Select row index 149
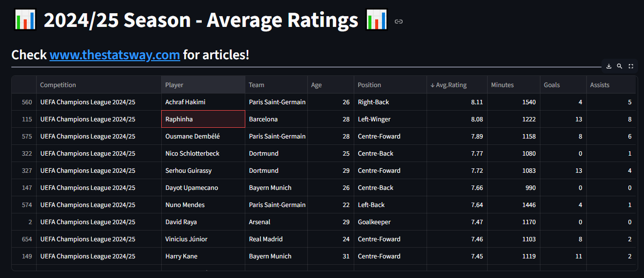The height and width of the screenshot is (278, 644). pyautogui.click(x=24, y=256)
